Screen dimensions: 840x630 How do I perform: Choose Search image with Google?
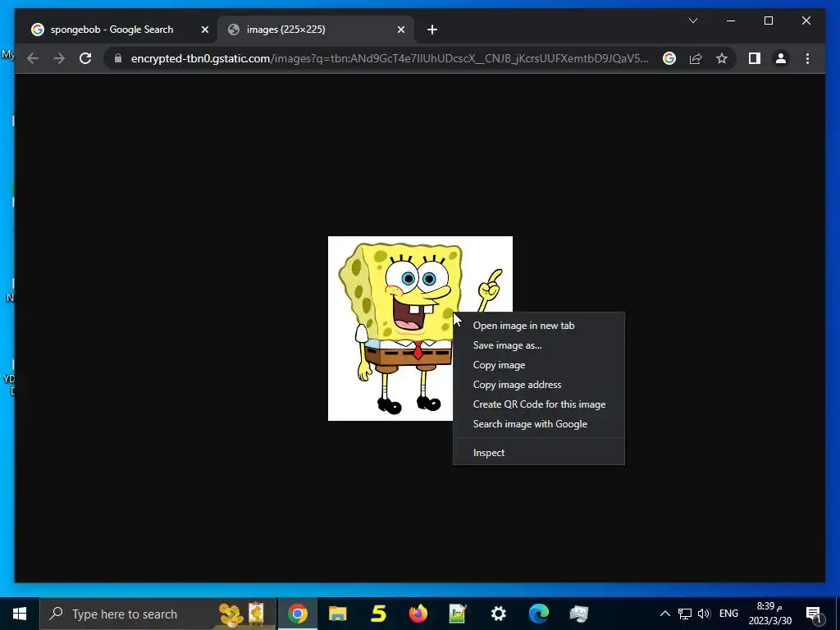pyautogui.click(x=538, y=424)
